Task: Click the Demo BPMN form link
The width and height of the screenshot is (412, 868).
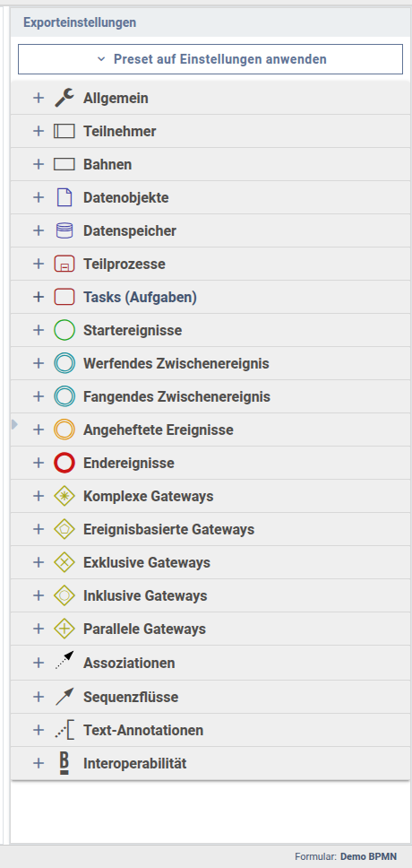Action: [x=368, y=856]
